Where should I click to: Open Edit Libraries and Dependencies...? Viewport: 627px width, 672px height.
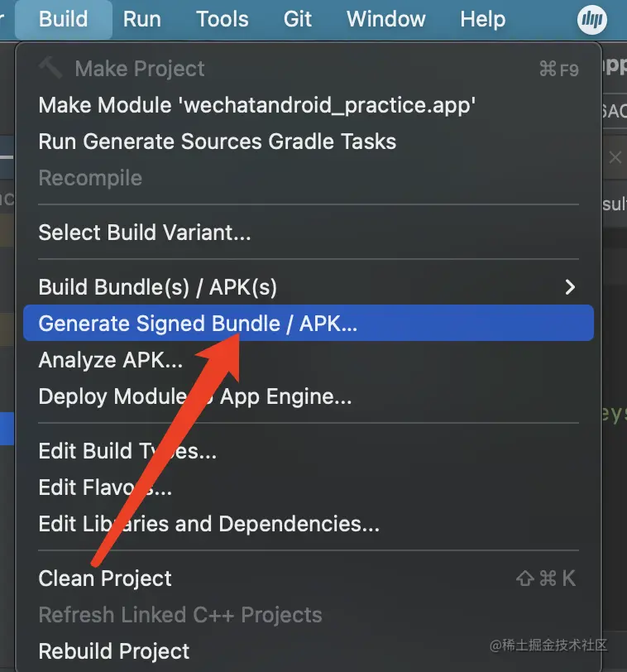click(x=208, y=524)
